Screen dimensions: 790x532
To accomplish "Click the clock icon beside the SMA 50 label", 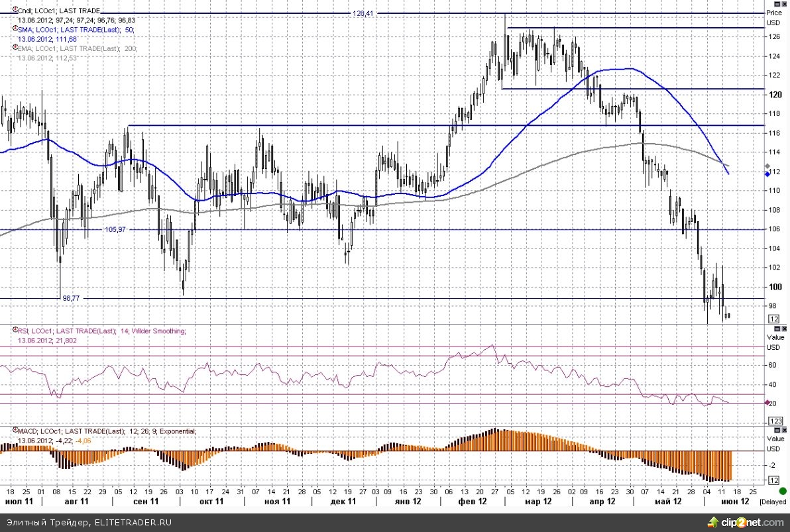I will click(x=15, y=30).
